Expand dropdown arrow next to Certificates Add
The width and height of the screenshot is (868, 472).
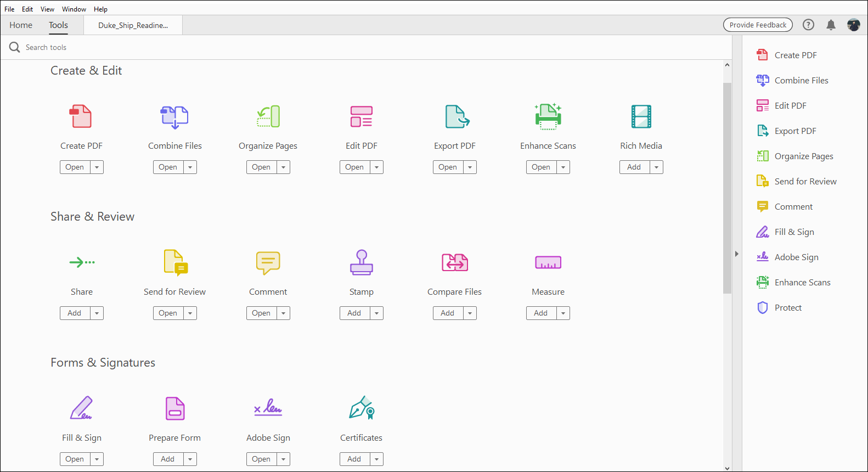coord(376,459)
